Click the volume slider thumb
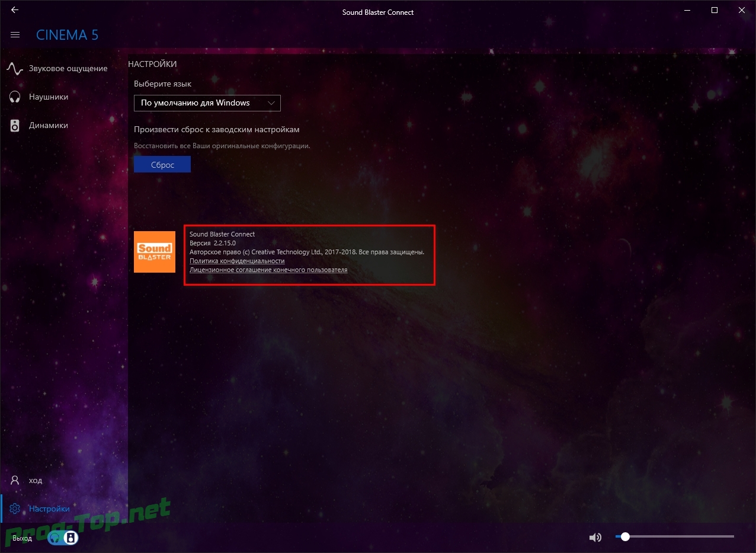The width and height of the screenshot is (756, 553). (x=625, y=536)
